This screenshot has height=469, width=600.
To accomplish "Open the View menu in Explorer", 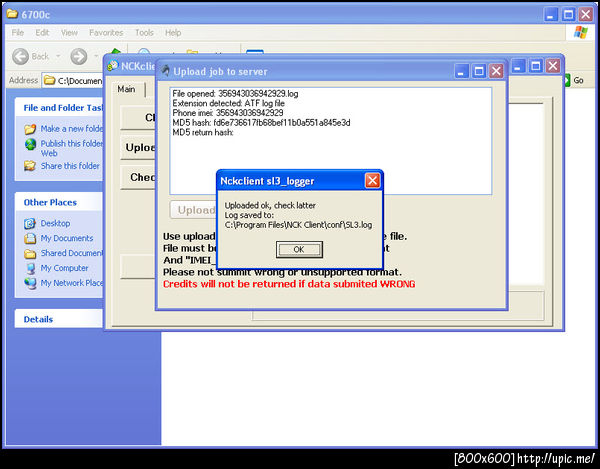I will [x=69, y=33].
